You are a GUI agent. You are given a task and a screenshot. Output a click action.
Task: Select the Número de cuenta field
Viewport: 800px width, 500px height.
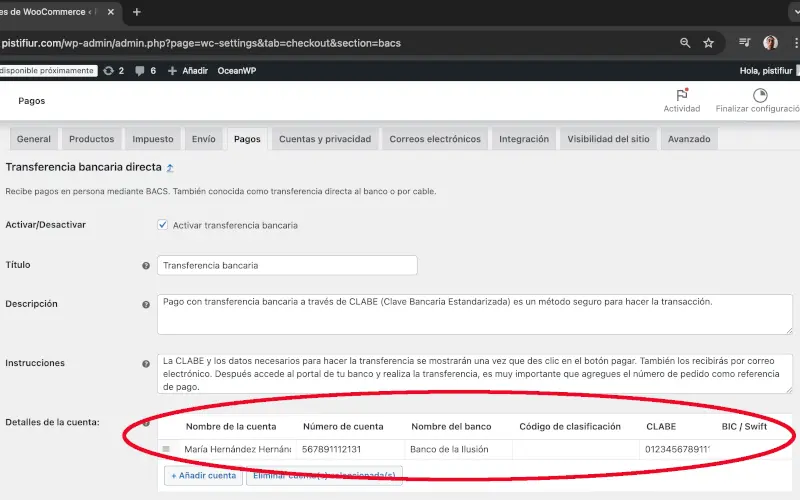pyautogui.click(x=350, y=450)
